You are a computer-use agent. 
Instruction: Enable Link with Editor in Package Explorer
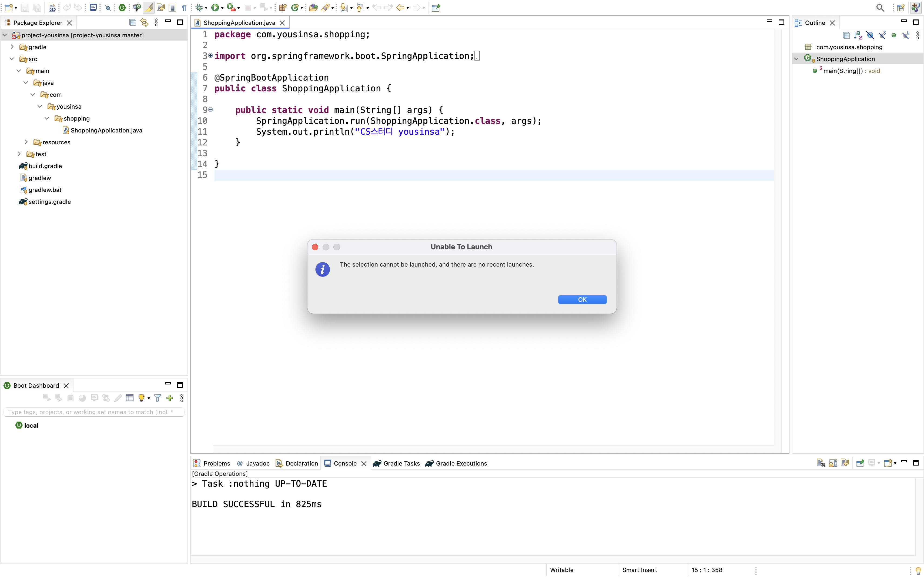[x=144, y=22]
